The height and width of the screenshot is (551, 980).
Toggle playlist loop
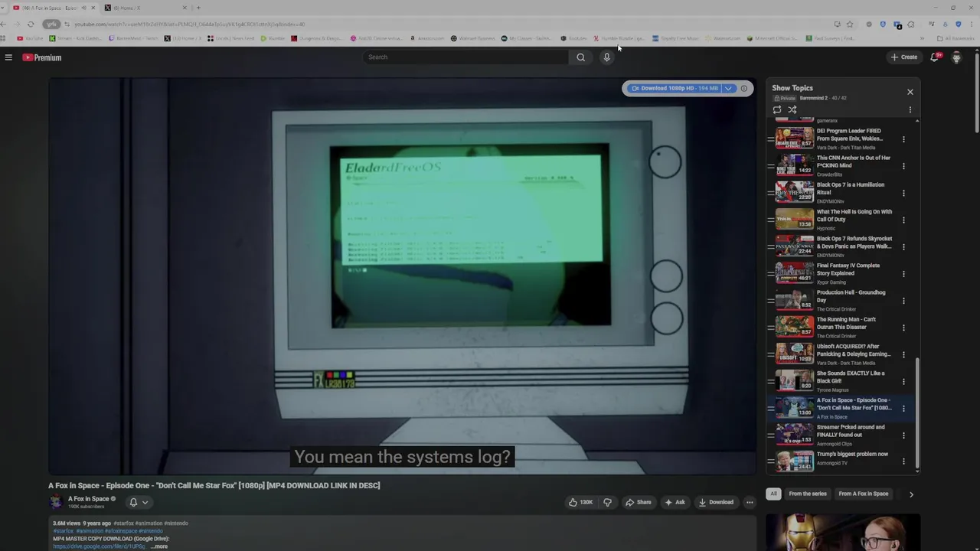point(777,109)
